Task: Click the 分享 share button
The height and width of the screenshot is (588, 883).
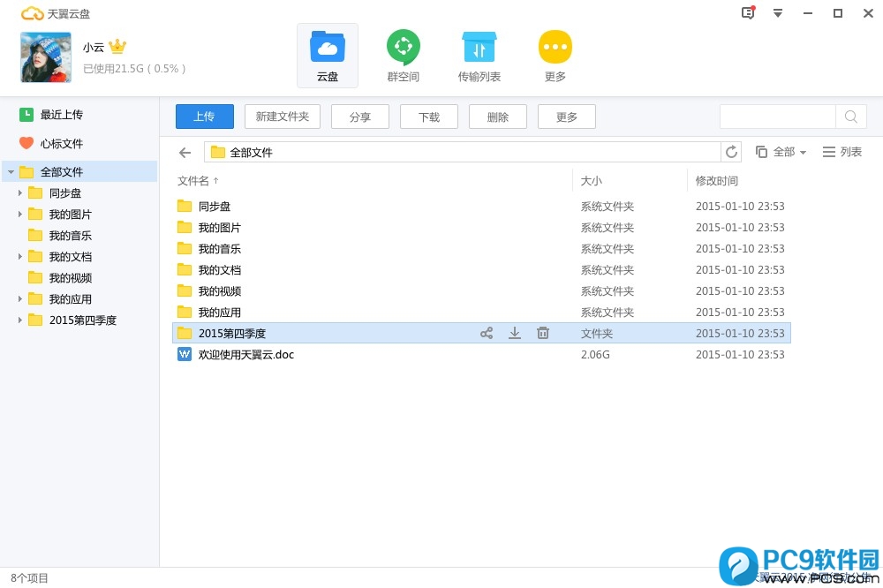Action: (360, 117)
